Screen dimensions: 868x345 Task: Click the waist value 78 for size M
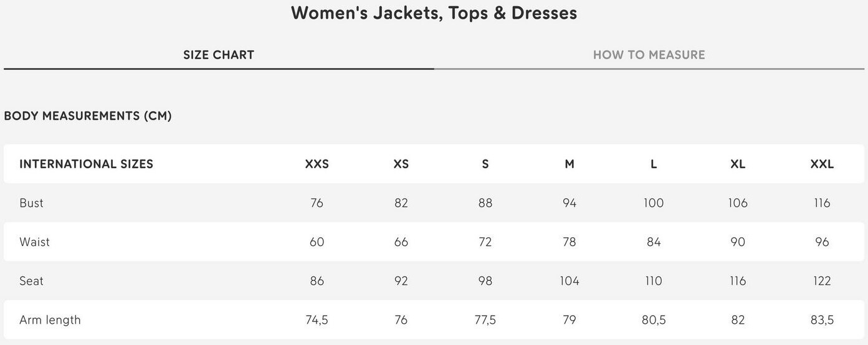coord(570,242)
